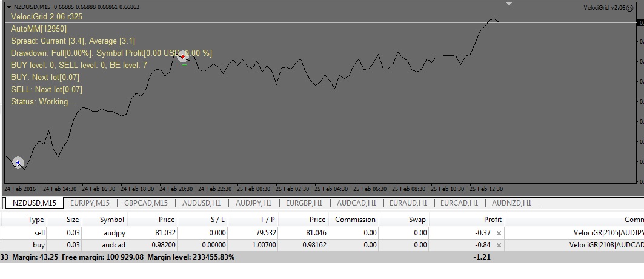Click the take profit value 1.00700

264,245
